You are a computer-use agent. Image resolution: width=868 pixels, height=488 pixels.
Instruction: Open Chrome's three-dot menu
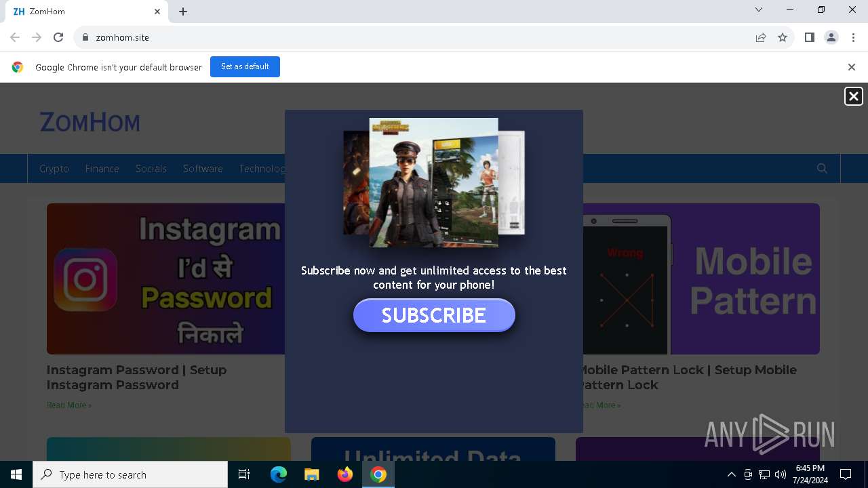click(853, 37)
